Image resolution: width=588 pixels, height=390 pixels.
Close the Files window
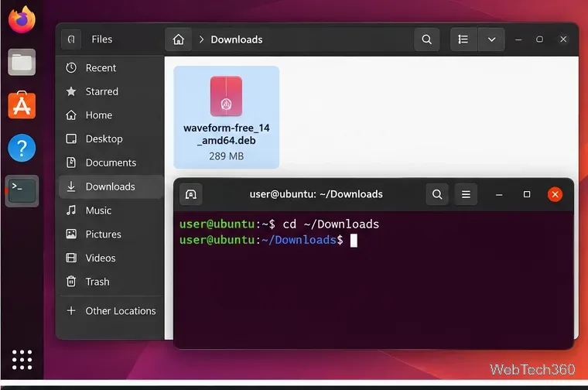[x=563, y=39]
